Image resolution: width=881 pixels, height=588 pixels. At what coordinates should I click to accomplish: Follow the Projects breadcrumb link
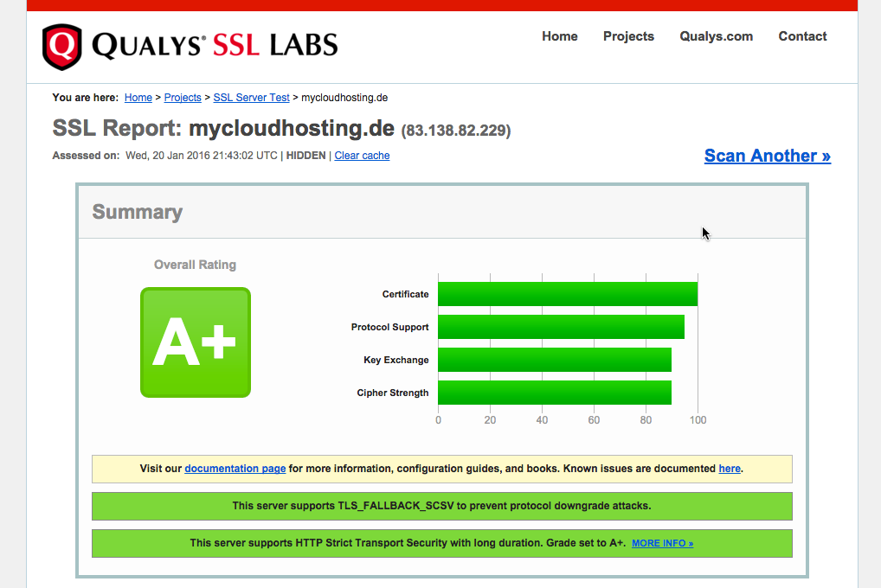(183, 98)
